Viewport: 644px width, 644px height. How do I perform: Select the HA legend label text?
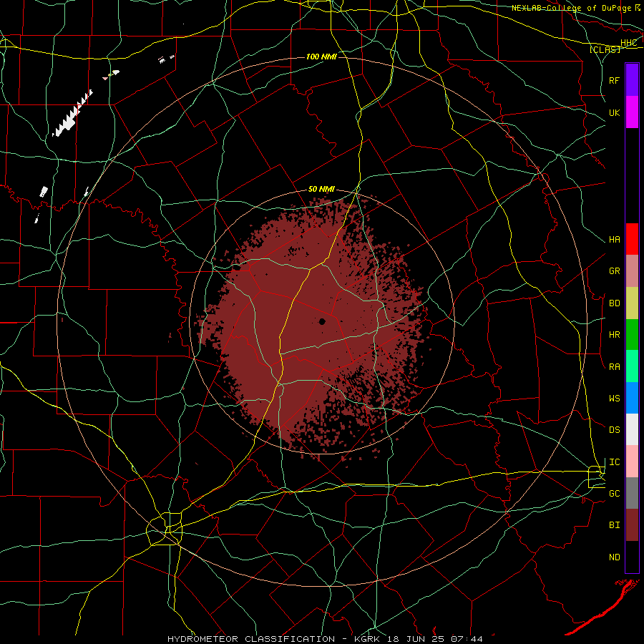click(614, 240)
